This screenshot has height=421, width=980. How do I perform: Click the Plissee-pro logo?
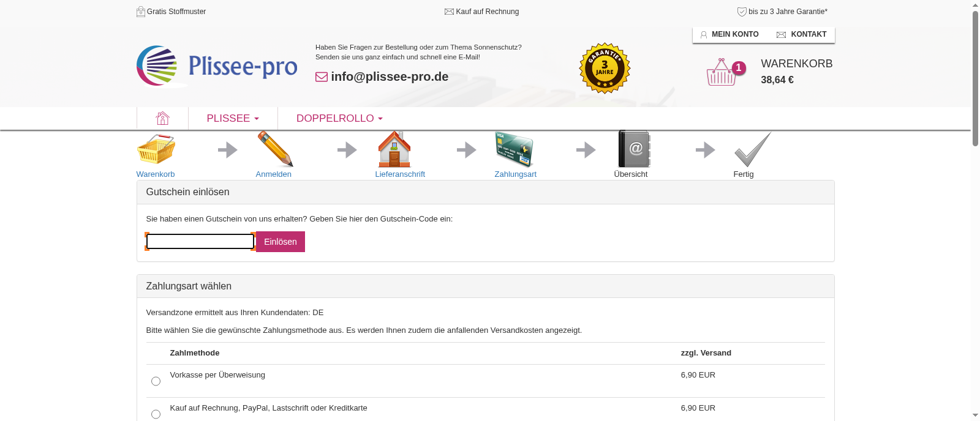217,66
